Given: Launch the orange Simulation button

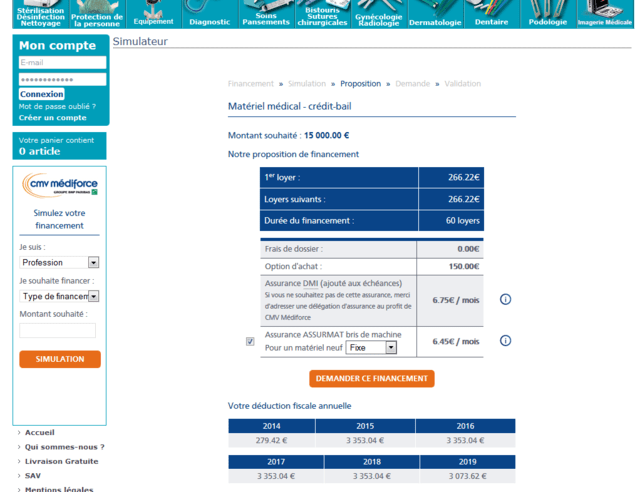Looking at the screenshot, I should [x=60, y=359].
